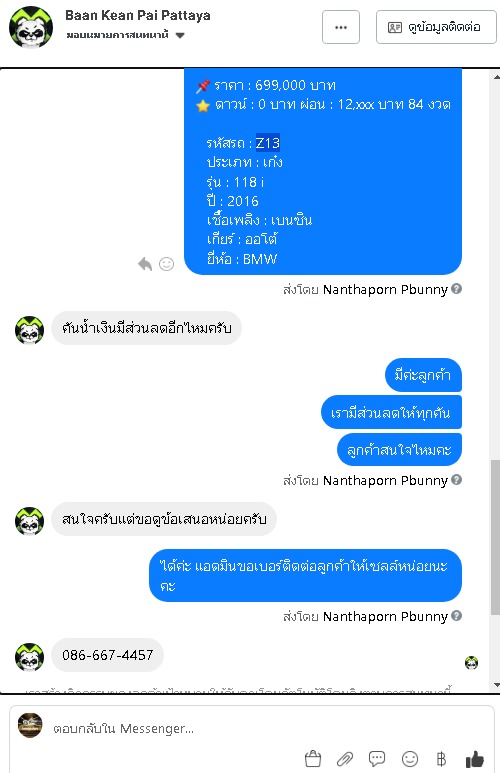Click info icon next to first Nanthaporn Pbunny

(457, 289)
